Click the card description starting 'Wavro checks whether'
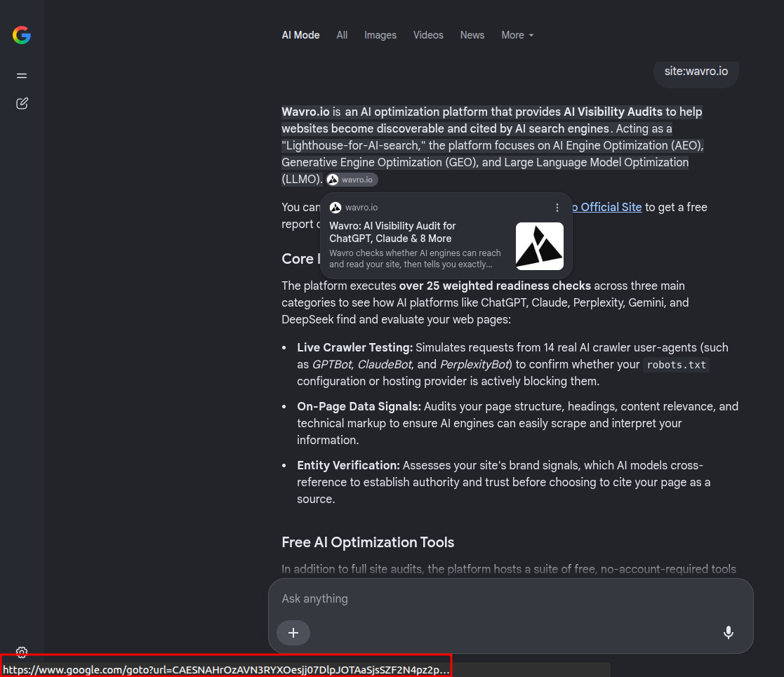The height and width of the screenshot is (677, 784). coord(415,258)
